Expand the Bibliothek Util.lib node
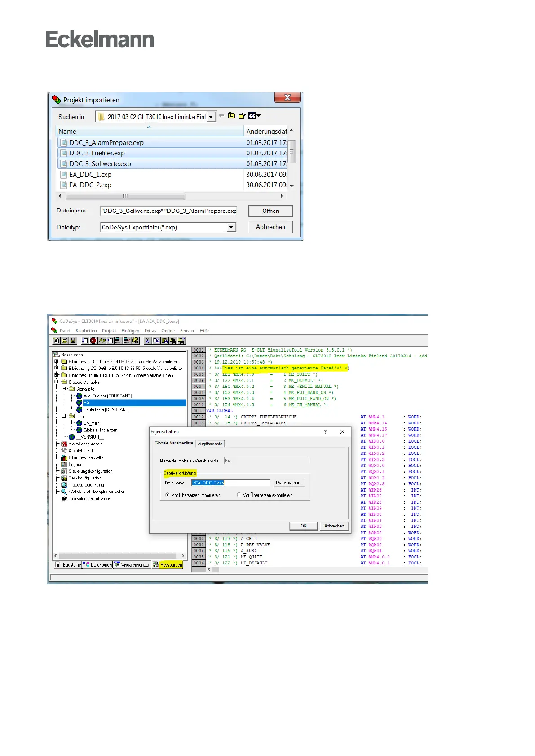The height and width of the screenshot is (756, 535). (57, 375)
